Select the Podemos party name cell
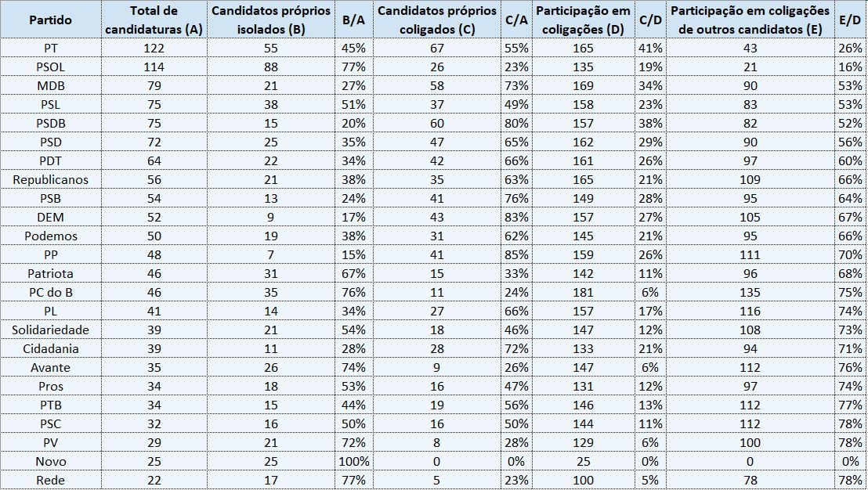Image resolution: width=868 pixels, height=490 pixels. (x=51, y=236)
